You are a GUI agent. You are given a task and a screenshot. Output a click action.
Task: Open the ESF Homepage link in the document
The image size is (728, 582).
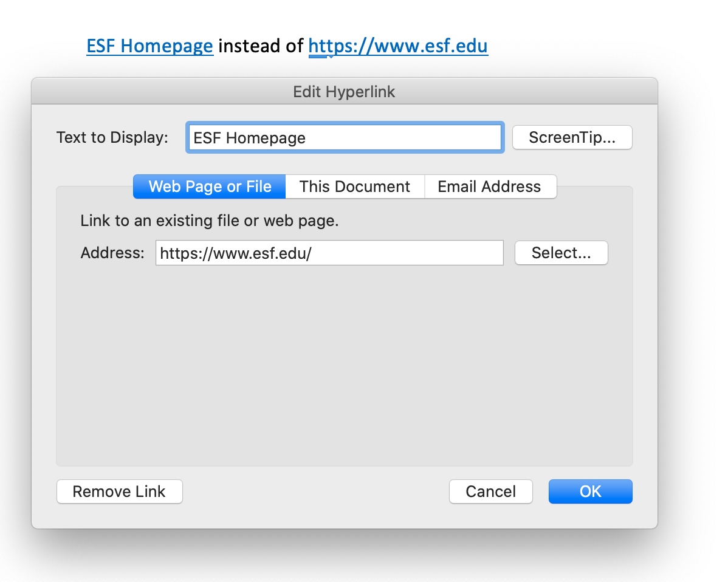(x=150, y=46)
